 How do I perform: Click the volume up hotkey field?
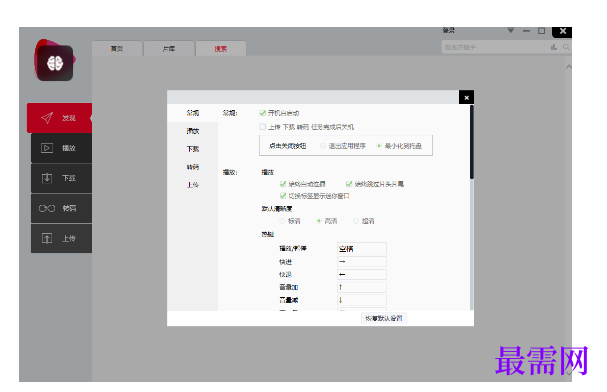click(x=362, y=287)
